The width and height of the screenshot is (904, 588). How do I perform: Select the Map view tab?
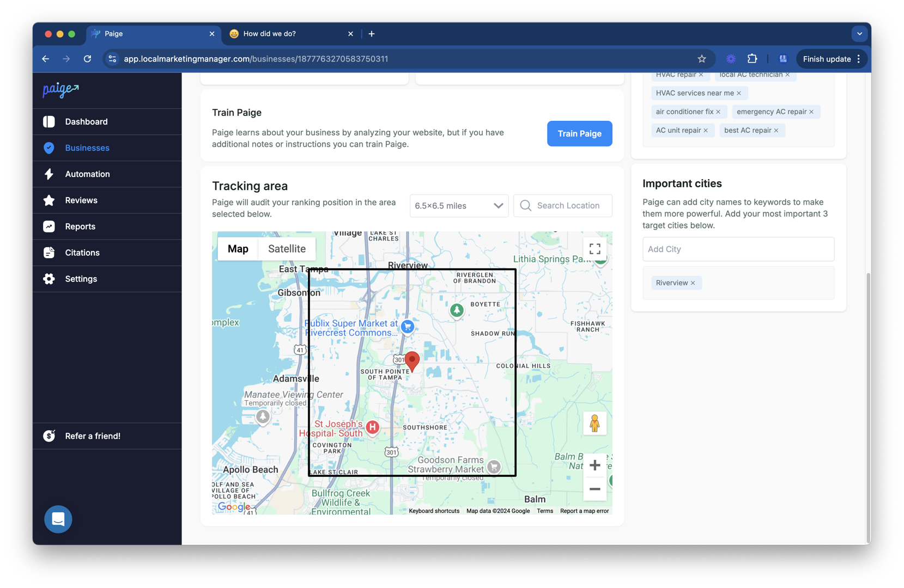238,248
